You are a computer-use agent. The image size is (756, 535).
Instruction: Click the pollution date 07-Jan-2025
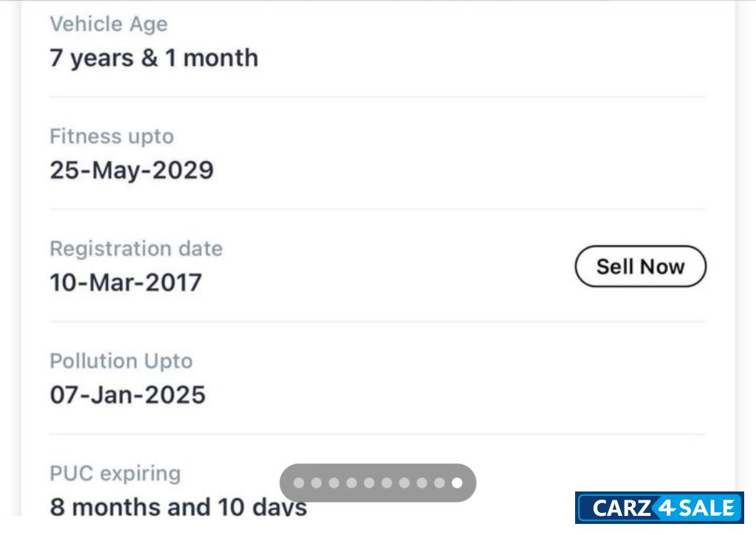[x=127, y=395]
